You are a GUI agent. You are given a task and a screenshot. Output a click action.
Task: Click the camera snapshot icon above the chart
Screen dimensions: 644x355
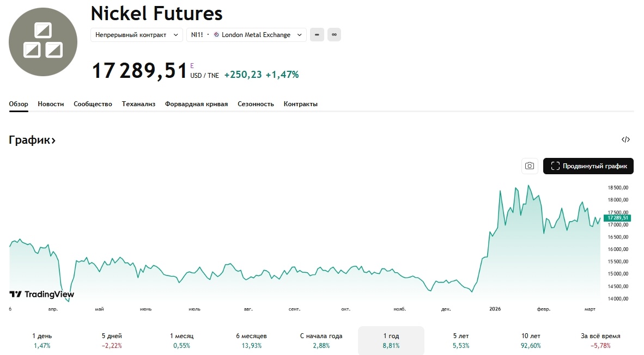tap(529, 166)
